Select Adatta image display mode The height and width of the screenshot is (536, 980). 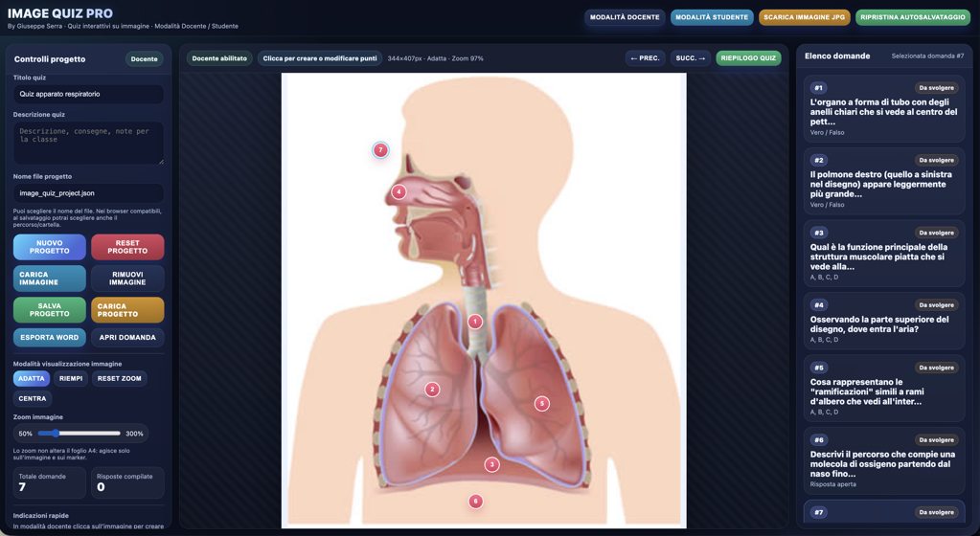pyautogui.click(x=32, y=379)
